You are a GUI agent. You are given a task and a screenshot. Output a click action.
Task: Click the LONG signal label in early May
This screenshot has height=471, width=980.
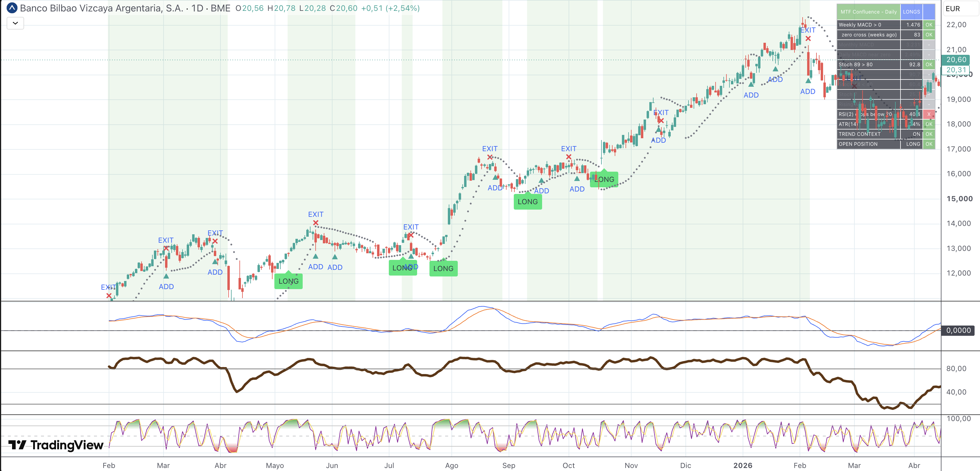coord(289,281)
